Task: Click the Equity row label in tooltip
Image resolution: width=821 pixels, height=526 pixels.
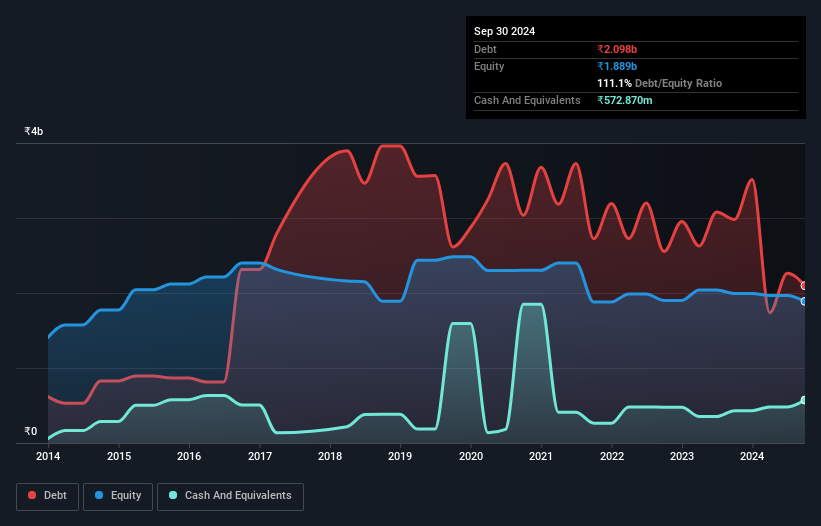Action: (x=489, y=66)
